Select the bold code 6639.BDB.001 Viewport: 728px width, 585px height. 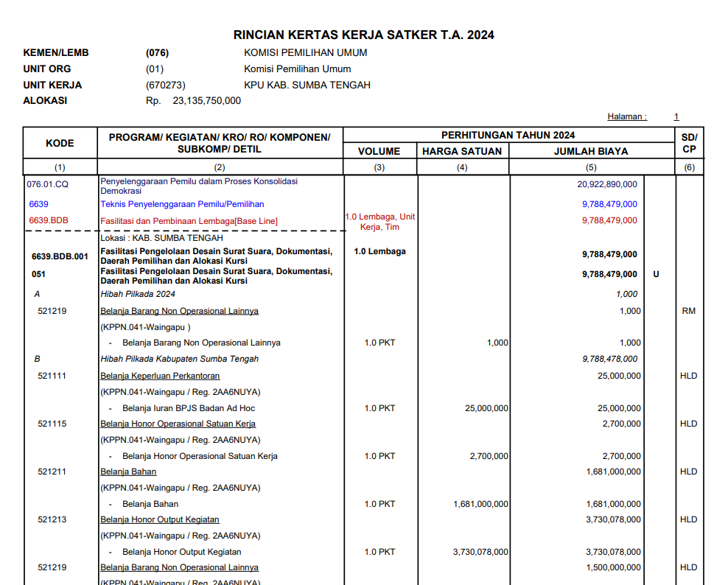pos(60,257)
